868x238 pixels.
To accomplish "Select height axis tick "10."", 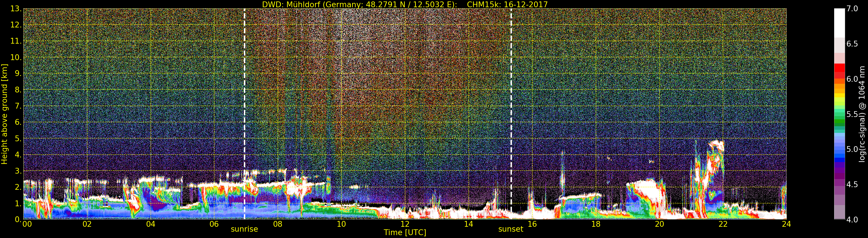I will click(x=16, y=57).
